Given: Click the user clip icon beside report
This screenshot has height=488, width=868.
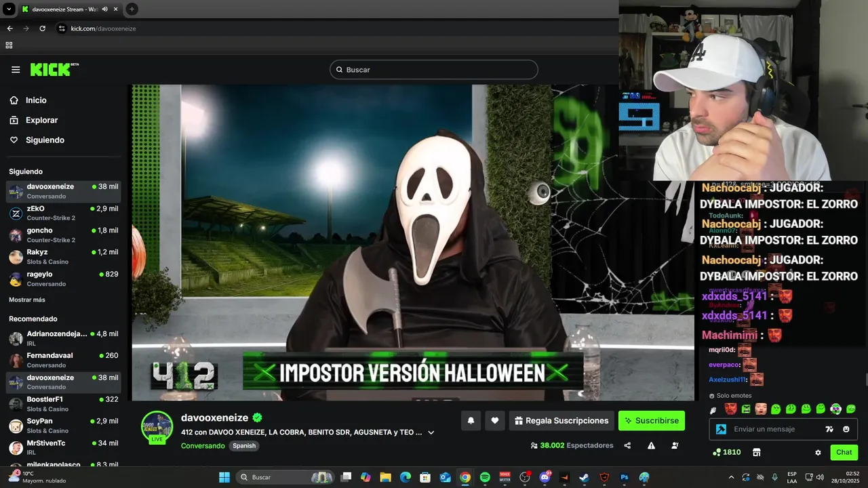Looking at the screenshot, I should click(675, 446).
